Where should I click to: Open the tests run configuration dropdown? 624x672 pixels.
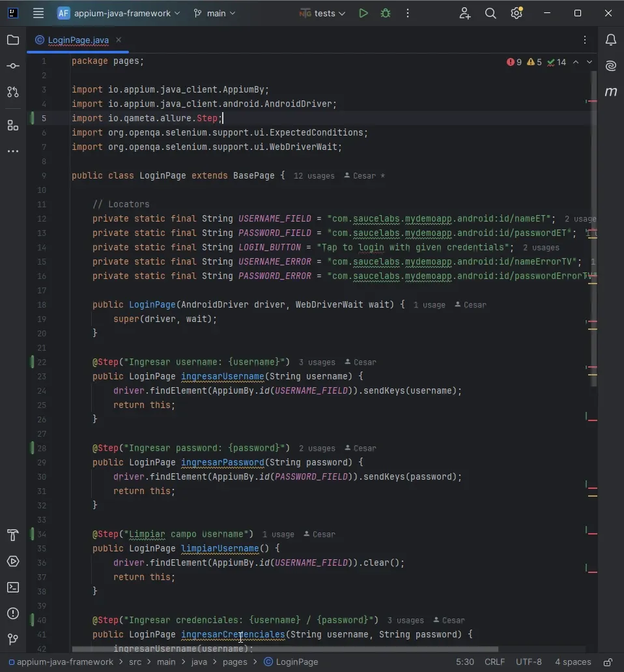tap(322, 13)
